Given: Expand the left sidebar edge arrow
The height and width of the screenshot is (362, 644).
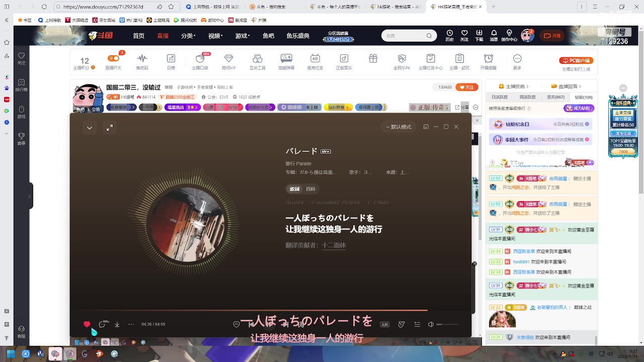Looking at the screenshot, I should coord(29,197).
